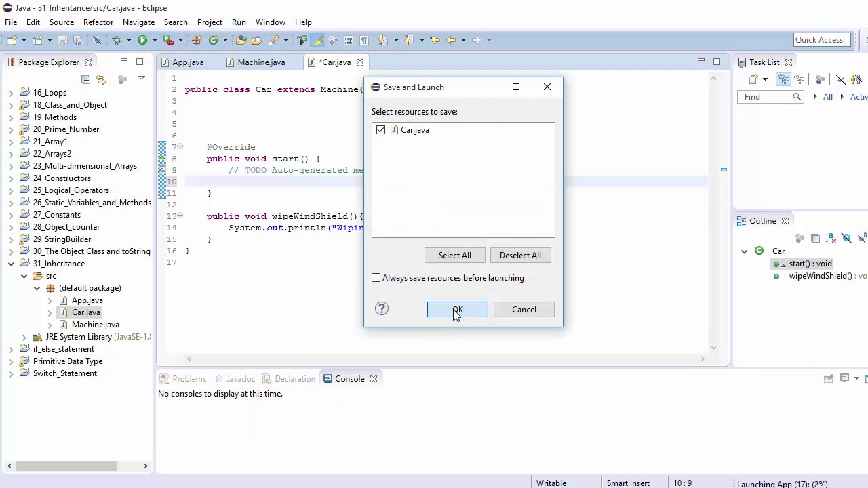Click the Deselect All button
Viewport: 868px width, 488px height.
520,256
